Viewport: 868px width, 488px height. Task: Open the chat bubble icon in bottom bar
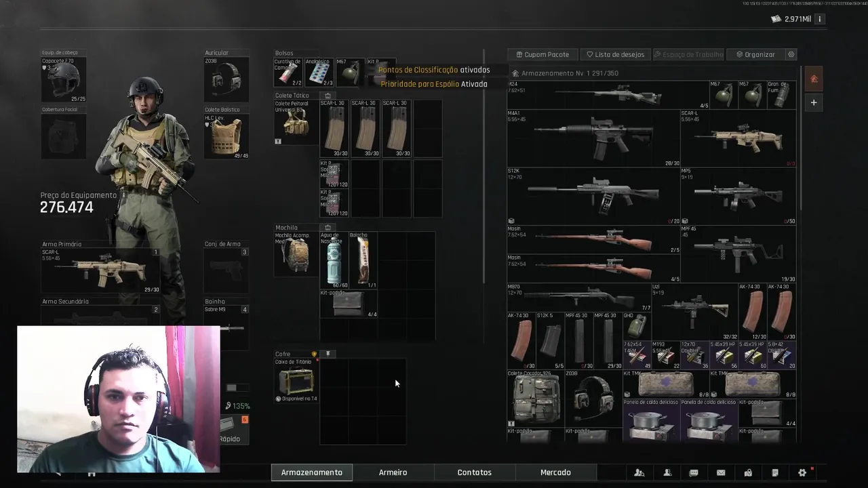click(x=694, y=472)
